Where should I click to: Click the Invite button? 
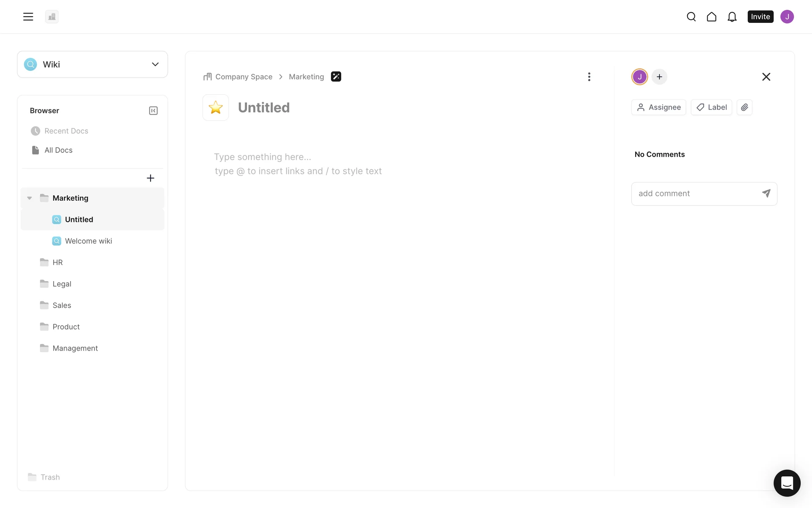pos(760,17)
